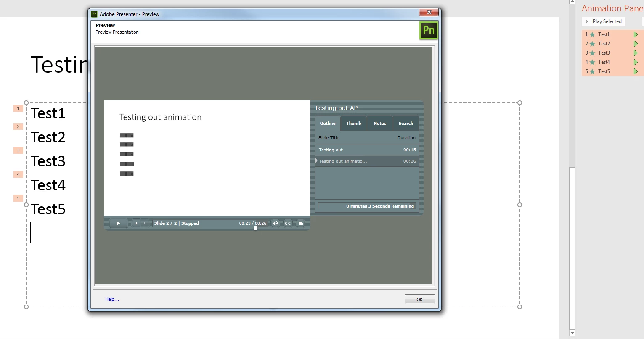644x339 pixels.
Task: Click animation tag 1 on the slide
Action: point(18,108)
